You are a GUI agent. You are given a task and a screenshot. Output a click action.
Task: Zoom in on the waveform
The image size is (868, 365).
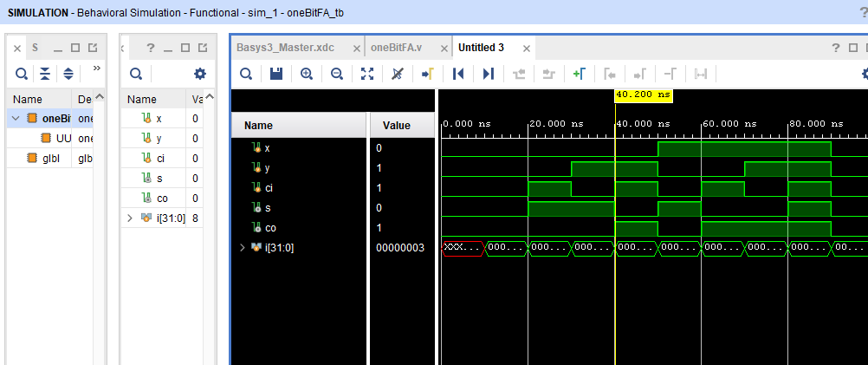(307, 74)
